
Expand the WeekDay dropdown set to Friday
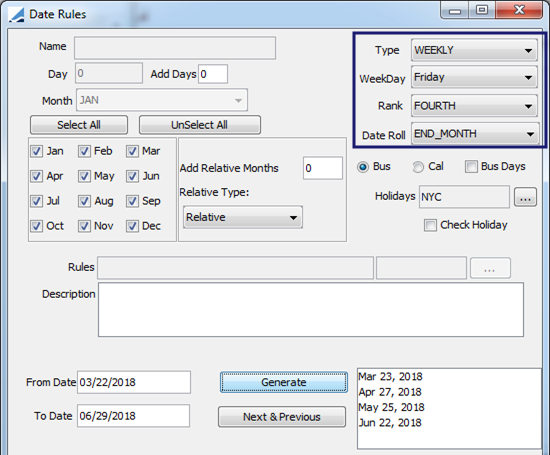[474, 77]
